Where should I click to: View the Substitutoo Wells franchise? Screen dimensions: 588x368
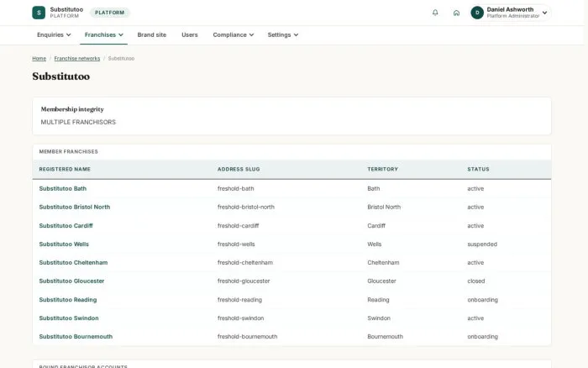[64, 244]
